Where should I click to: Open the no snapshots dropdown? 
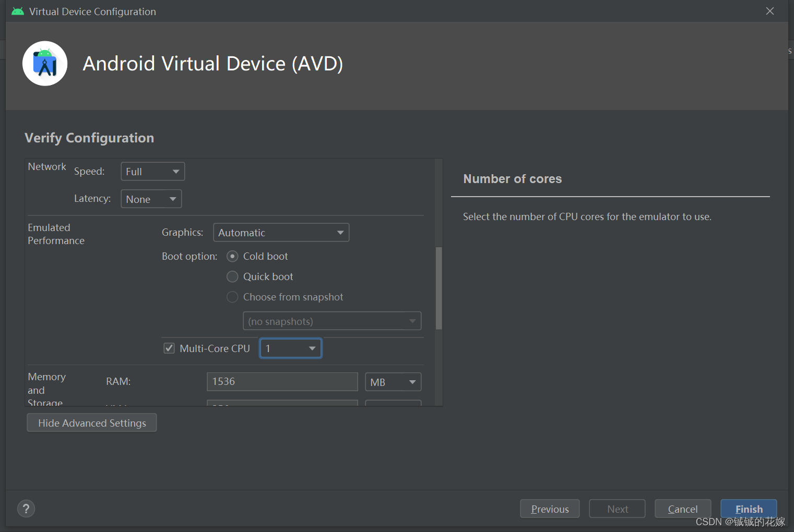click(x=332, y=321)
